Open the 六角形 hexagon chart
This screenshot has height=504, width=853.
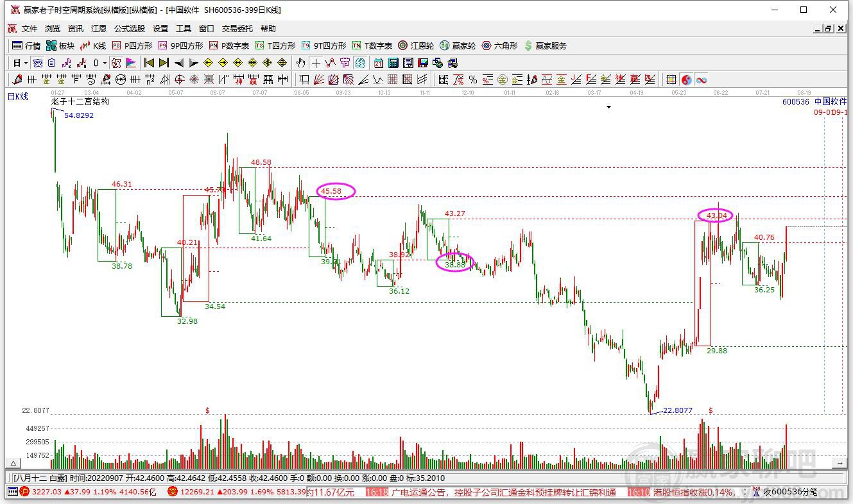tap(499, 46)
